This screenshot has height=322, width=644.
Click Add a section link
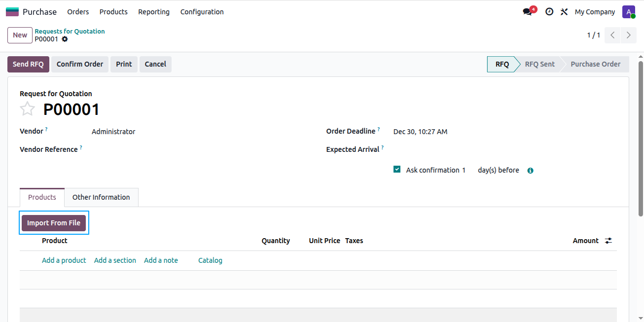[x=115, y=260]
